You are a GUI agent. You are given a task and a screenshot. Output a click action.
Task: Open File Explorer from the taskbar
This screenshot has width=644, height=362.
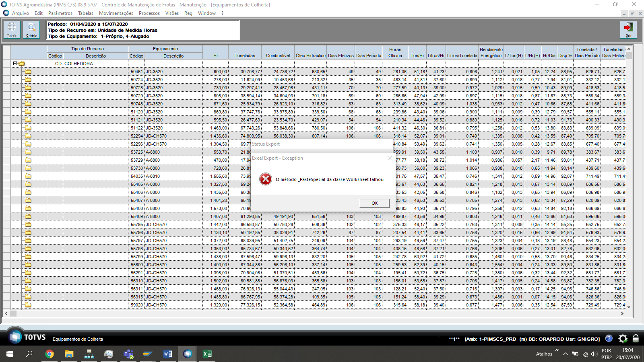pyautogui.click(x=69, y=354)
